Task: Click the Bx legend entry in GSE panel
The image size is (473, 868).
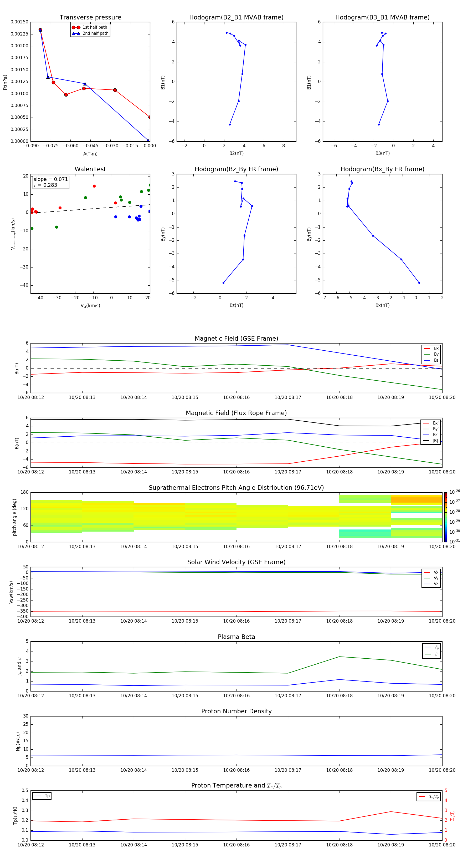Action: tap(431, 349)
